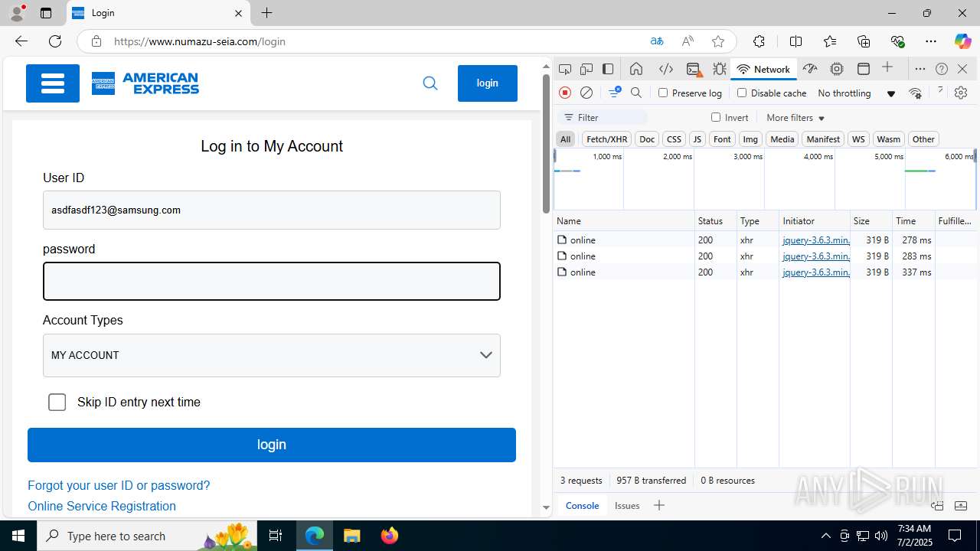Switch to the Console drawer tab
The width and height of the screenshot is (980, 551).
582,505
